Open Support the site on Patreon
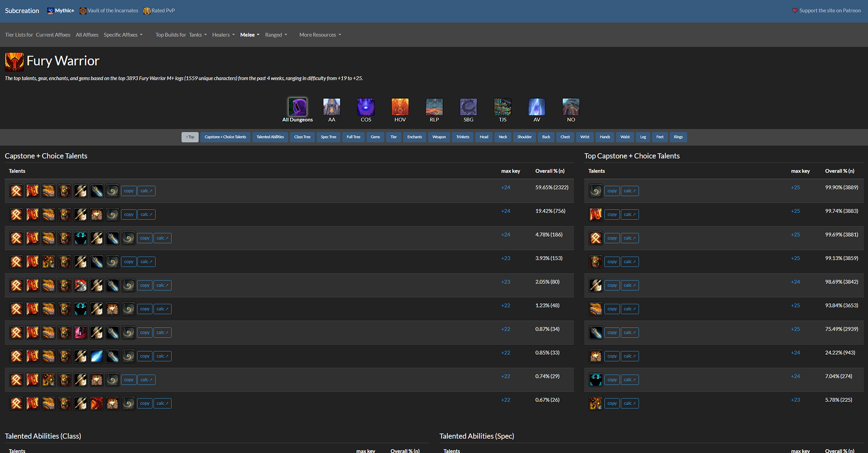This screenshot has width=868, height=453. (826, 11)
